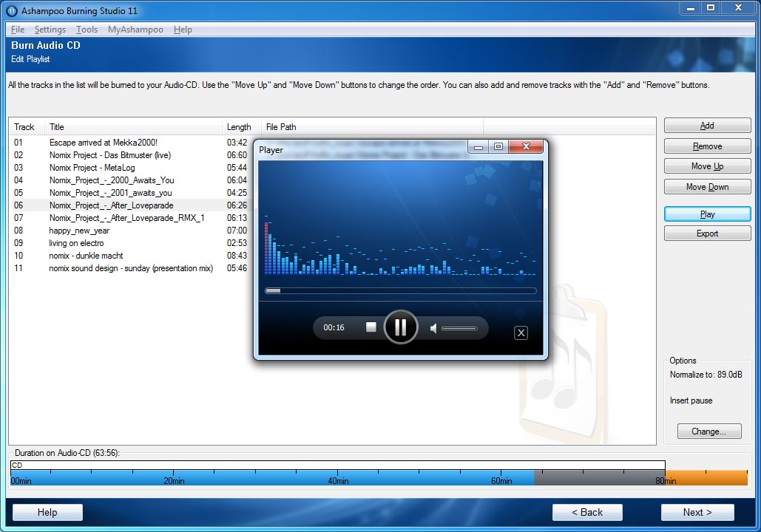The image size is (761, 532).
Task: Open the Help menu in the menu bar
Action: tap(183, 30)
